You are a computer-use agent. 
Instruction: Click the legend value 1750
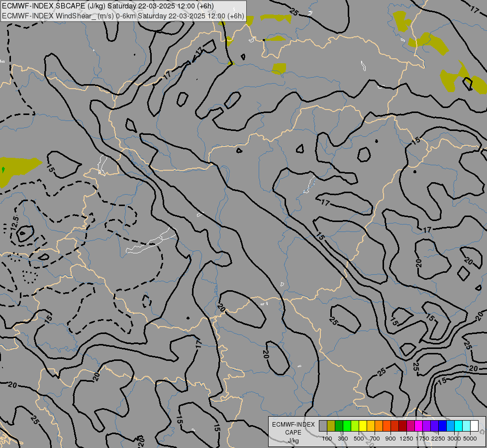(x=422, y=439)
